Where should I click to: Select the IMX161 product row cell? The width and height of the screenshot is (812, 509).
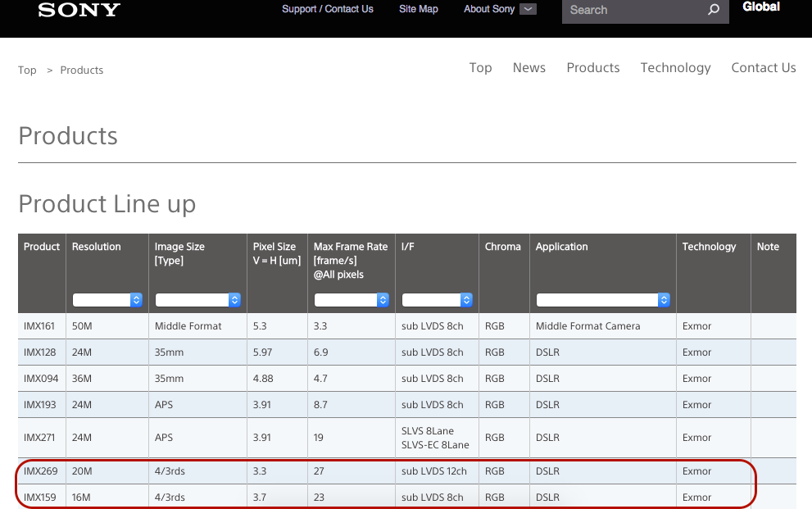click(39, 326)
